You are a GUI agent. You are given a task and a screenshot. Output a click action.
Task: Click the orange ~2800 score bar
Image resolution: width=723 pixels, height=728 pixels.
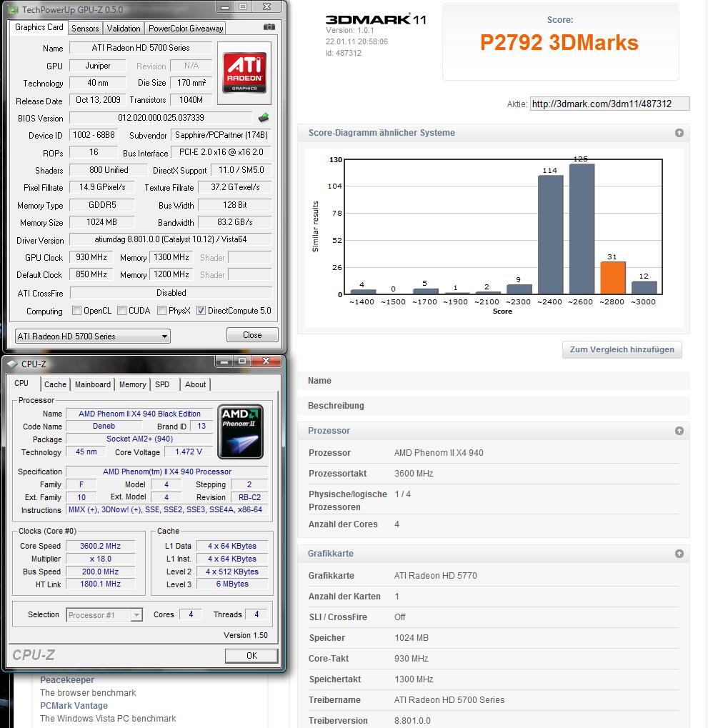[612, 278]
